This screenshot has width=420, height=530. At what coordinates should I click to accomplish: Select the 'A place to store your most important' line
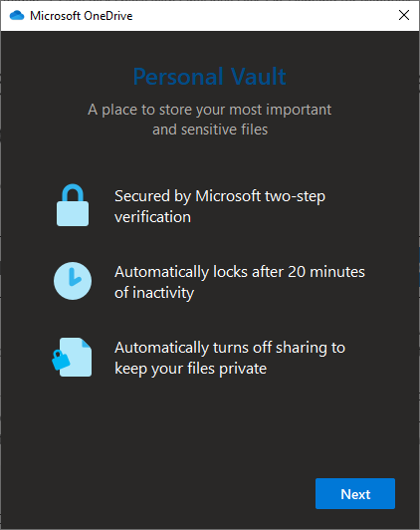[210, 110]
